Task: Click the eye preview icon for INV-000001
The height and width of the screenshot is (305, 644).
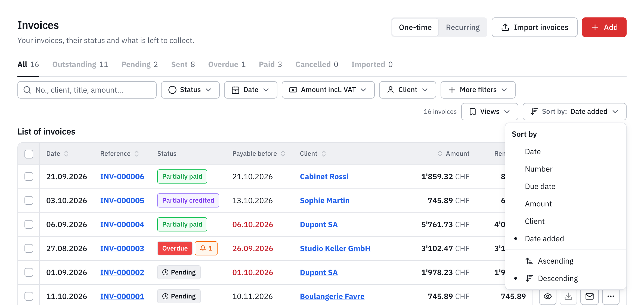Action: tap(547, 296)
